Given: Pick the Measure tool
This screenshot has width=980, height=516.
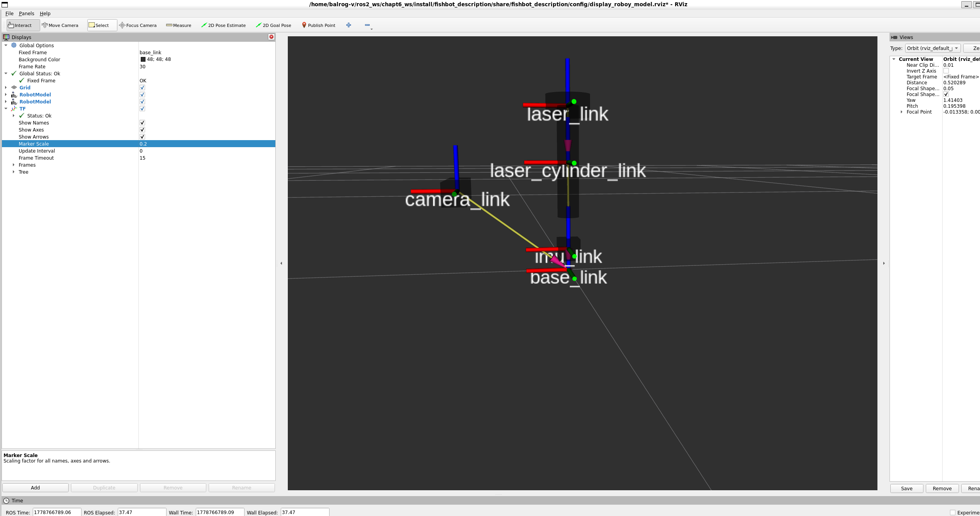Looking at the screenshot, I should point(179,25).
